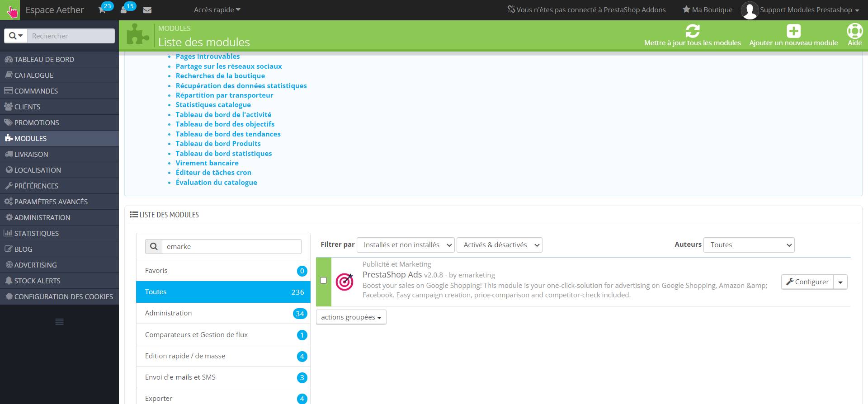Open the Livraison menu
868x404 pixels.
coord(59,154)
